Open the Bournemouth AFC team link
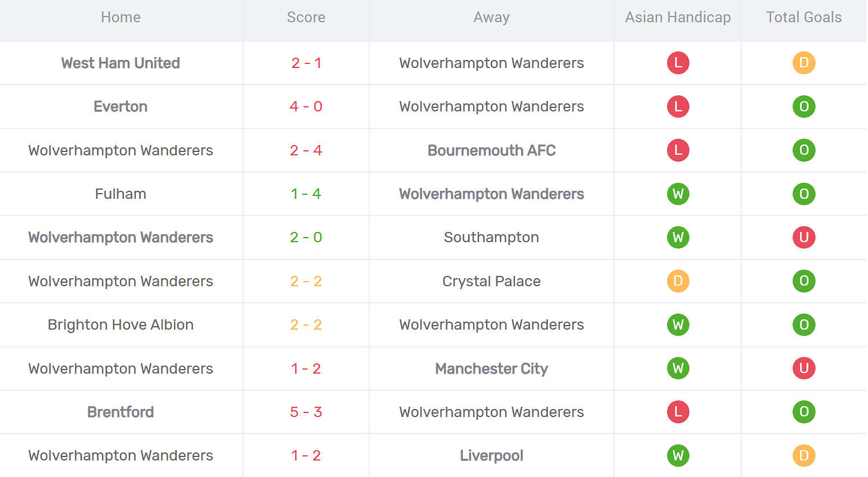Image resolution: width=868 pixels, height=477 pixels. tap(491, 150)
